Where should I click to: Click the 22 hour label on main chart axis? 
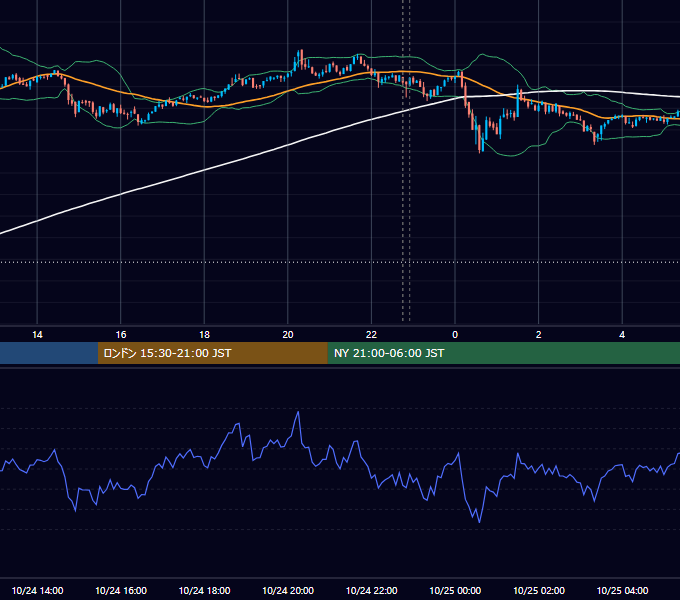click(x=371, y=335)
